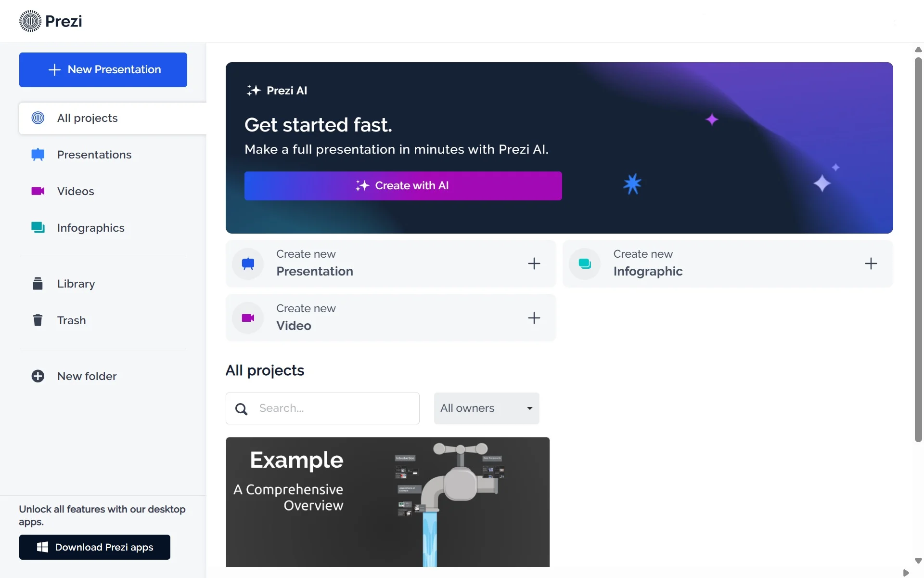Click the Prezi AI sparkle icon
The height and width of the screenshot is (578, 924).
pos(254,91)
